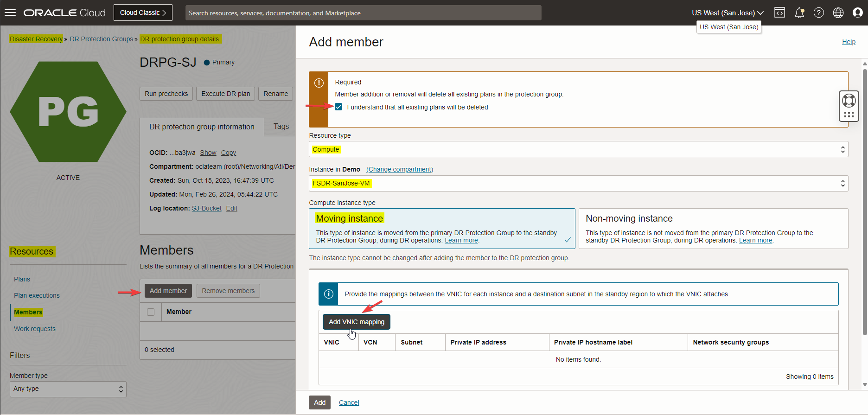
Task: Expand the US West (San Jose) region selector
Action: pos(727,13)
